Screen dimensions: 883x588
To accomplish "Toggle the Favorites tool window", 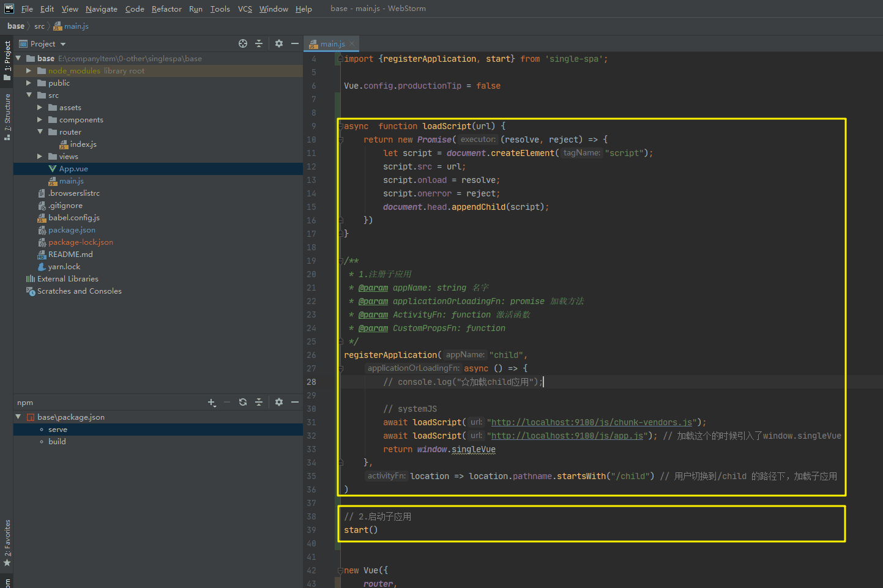I will [7, 542].
